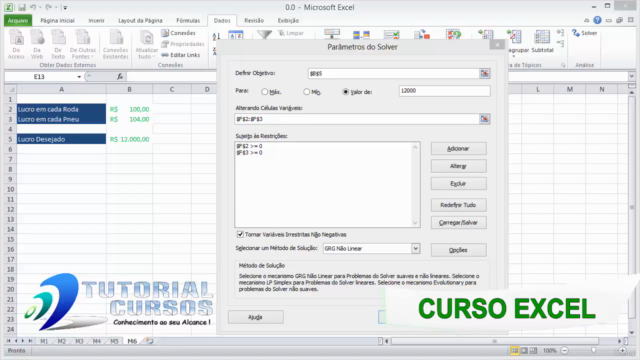This screenshot has width=640, height=360.
Task: Open the Layout da Página tab
Action: tap(140, 20)
